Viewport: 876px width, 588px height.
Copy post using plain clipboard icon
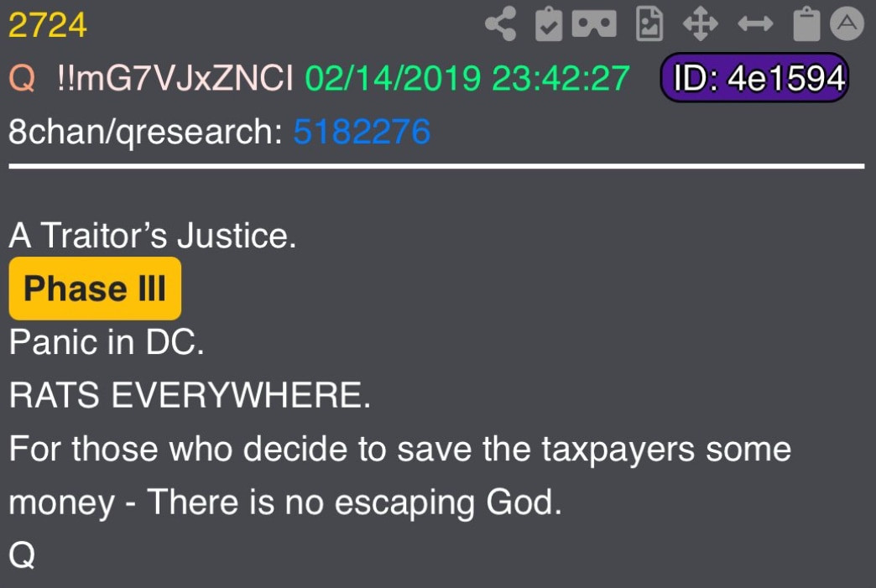click(806, 24)
